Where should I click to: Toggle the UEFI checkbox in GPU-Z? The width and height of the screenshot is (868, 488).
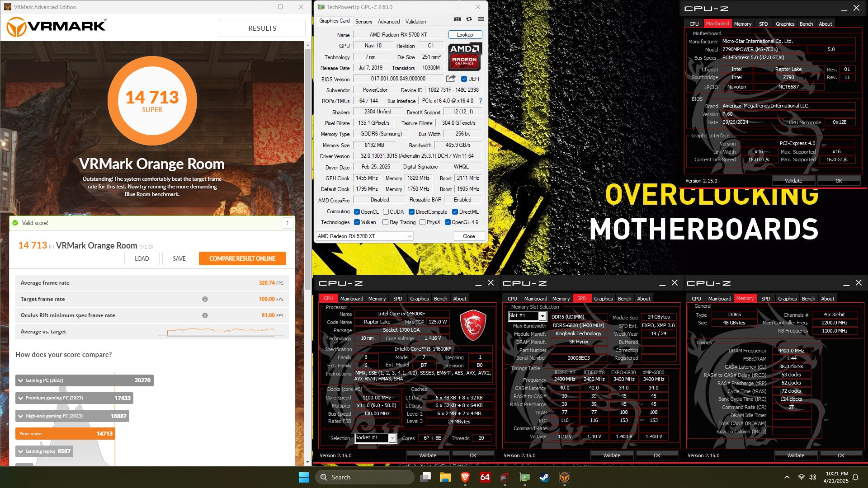463,79
